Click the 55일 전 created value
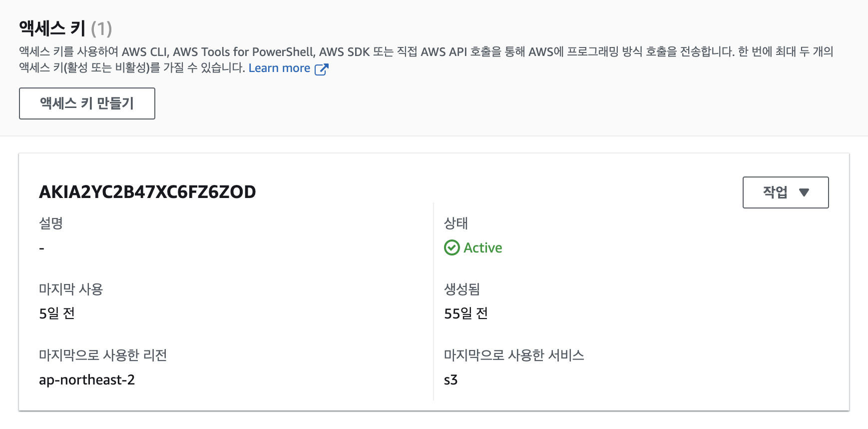The width and height of the screenshot is (868, 429). point(465,313)
